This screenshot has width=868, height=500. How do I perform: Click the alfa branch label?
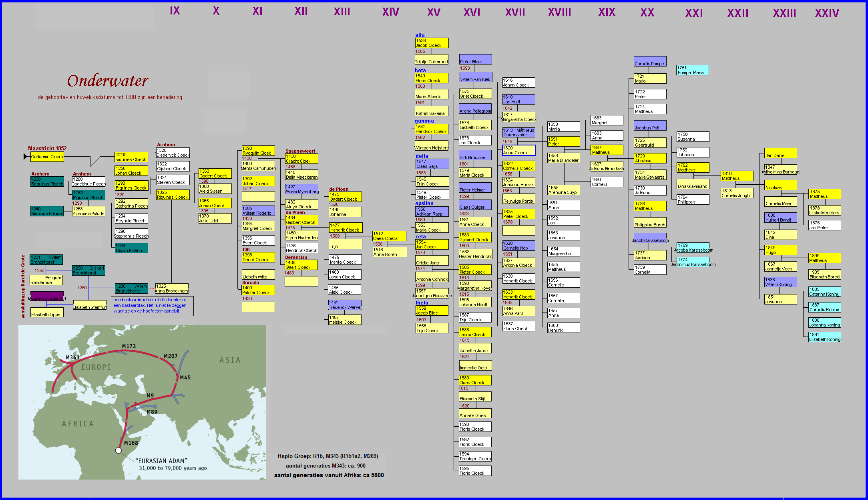pyautogui.click(x=420, y=35)
